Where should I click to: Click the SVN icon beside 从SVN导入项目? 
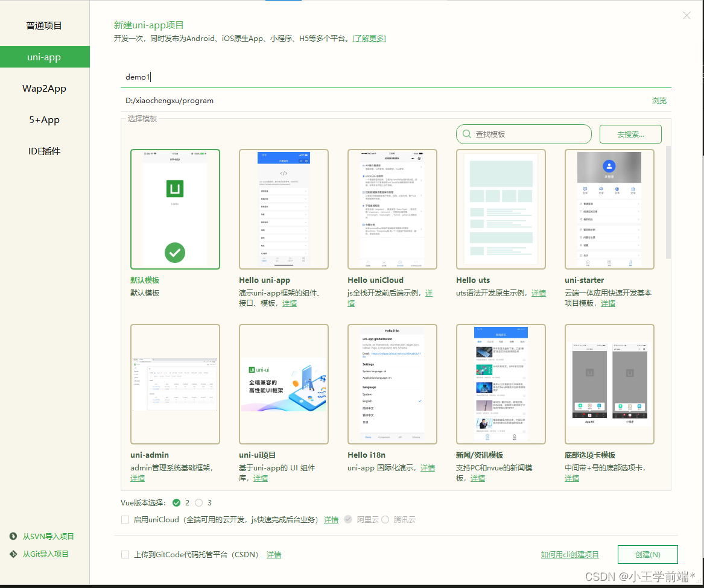coord(13,536)
